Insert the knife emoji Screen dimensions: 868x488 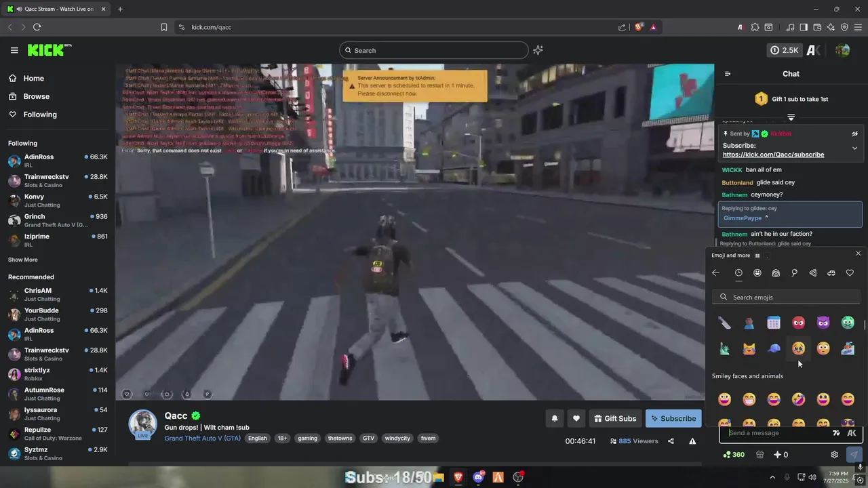pyautogui.click(x=724, y=323)
